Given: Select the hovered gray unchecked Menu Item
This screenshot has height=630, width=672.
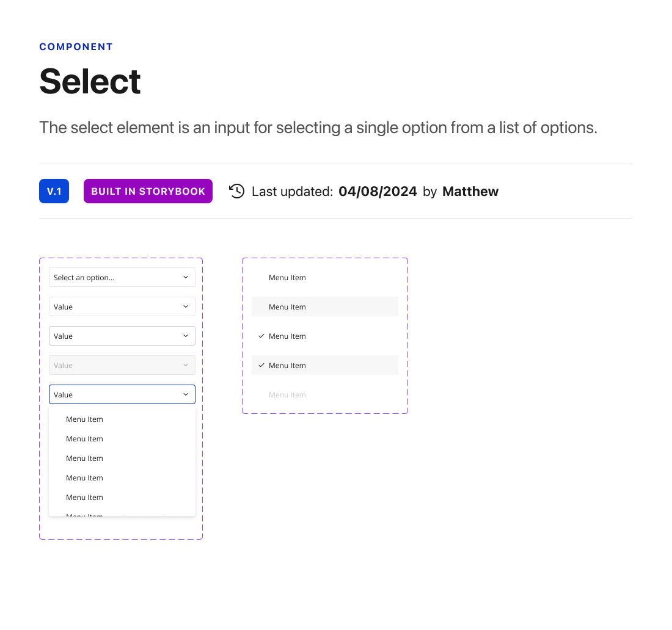Looking at the screenshot, I should (x=325, y=306).
